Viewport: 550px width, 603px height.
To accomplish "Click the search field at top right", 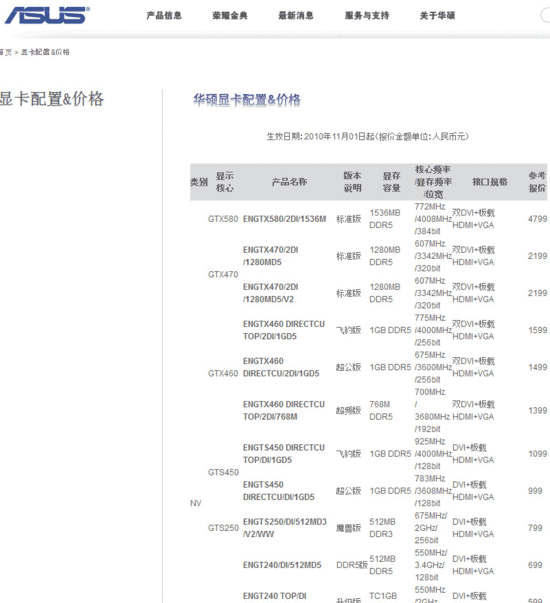I will click(x=545, y=15).
